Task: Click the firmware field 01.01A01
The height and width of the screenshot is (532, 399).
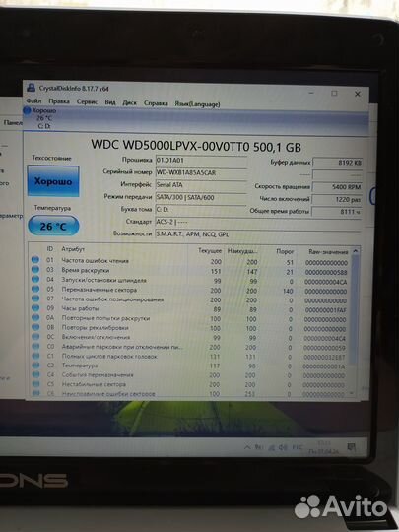Action: pos(201,161)
